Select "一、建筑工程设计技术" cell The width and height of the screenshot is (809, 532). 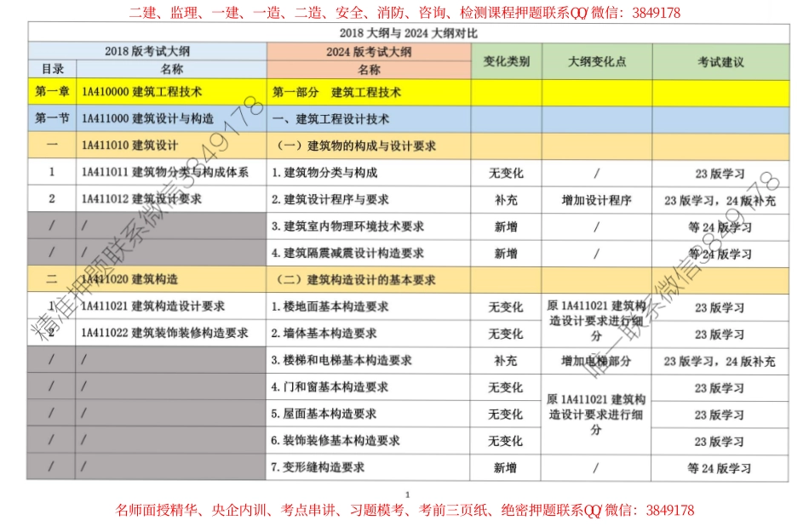(x=369, y=120)
